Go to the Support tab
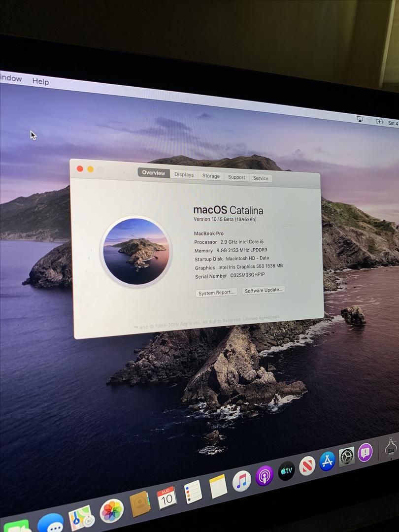 click(236, 177)
